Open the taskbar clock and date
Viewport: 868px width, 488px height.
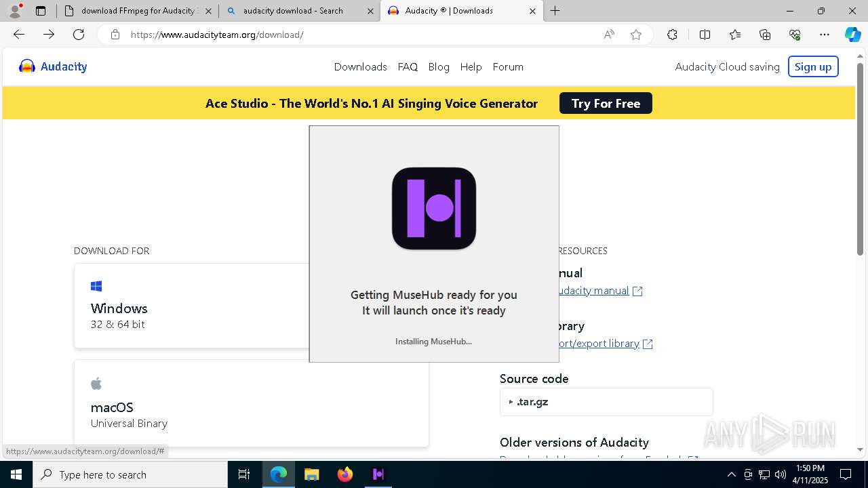click(x=810, y=474)
